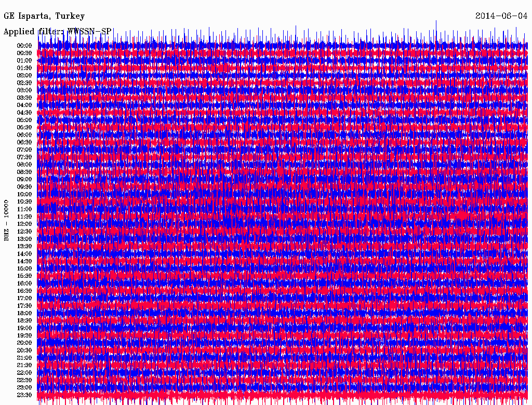Select the 20:00 time row label
532x405 pixels.
pyautogui.click(x=24, y=343)
